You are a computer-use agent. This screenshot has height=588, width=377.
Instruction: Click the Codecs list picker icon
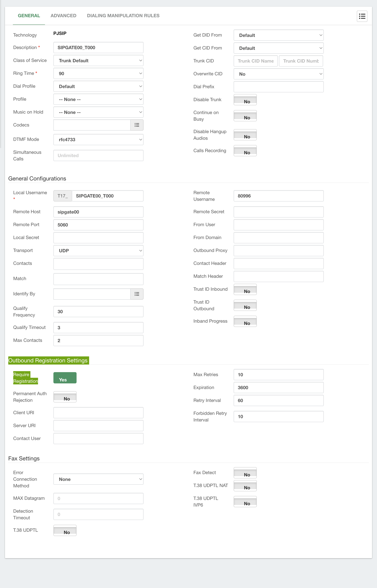point(137,125)
